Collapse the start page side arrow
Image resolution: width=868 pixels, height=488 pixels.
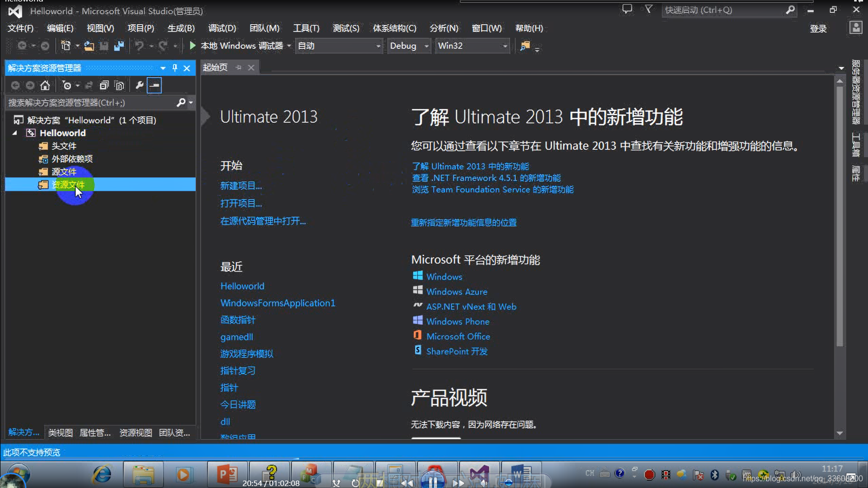(x=206, y=116)
